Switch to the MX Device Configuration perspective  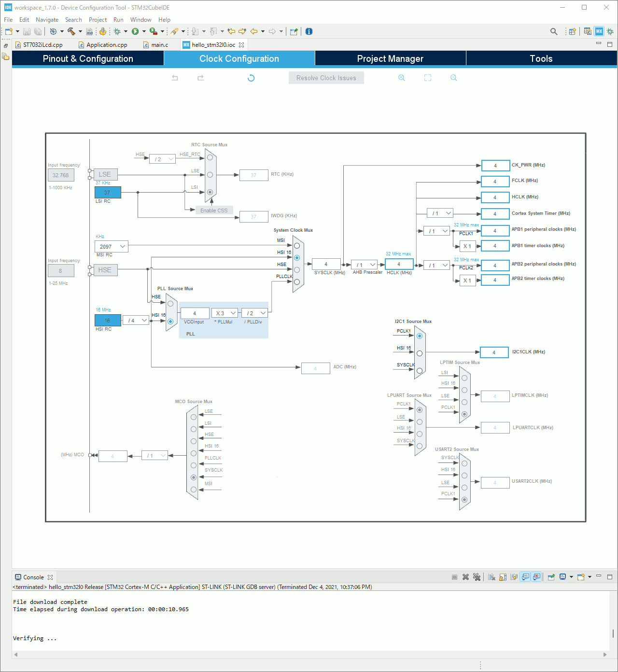599,31
